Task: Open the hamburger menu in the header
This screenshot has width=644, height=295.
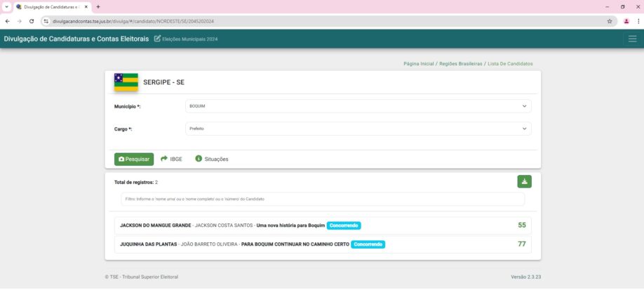Action: coord(632,39)
